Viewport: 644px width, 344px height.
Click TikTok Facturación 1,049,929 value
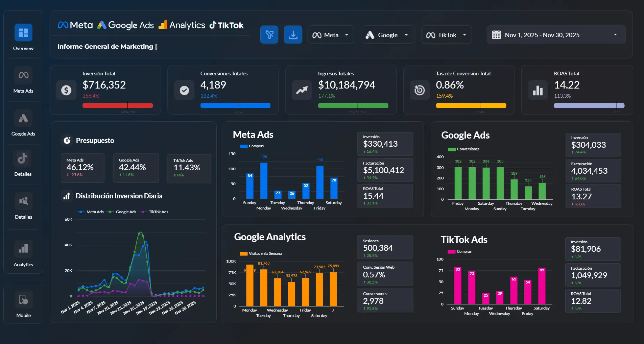pos(589,275)
